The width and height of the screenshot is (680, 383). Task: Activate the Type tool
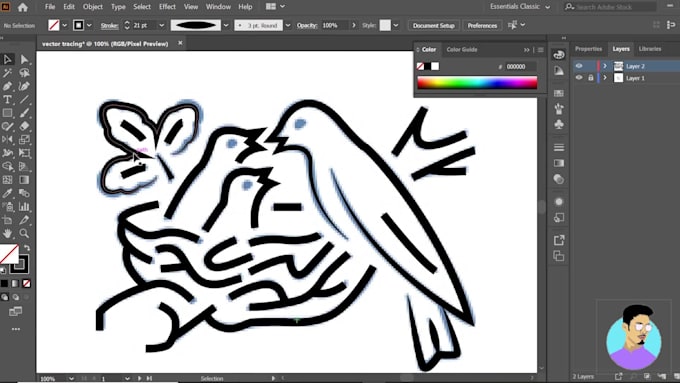click(x=7, y=100)
